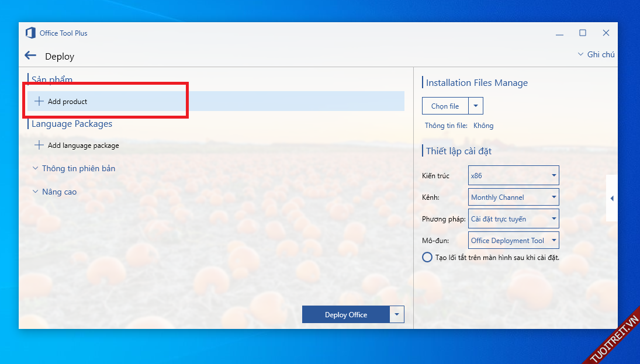Click the Add language package text
This screenshot has width=640, height=364.
click(x=84, y=145)
